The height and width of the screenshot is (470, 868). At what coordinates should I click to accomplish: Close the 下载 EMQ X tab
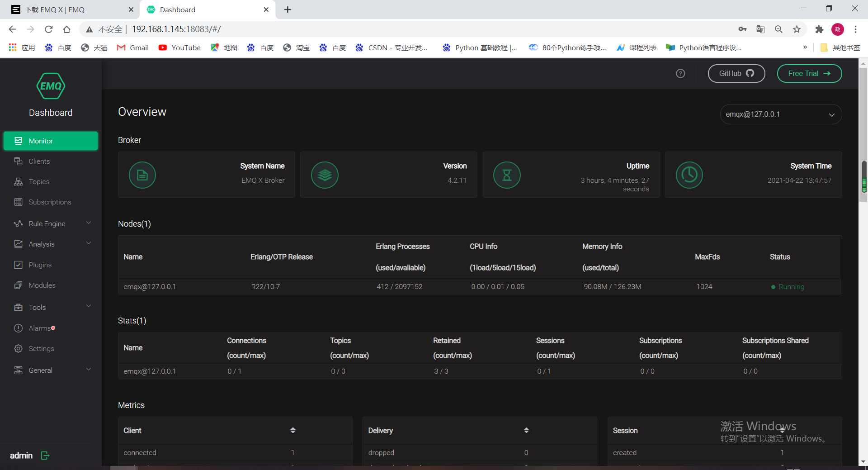click(x=131, y=9)
